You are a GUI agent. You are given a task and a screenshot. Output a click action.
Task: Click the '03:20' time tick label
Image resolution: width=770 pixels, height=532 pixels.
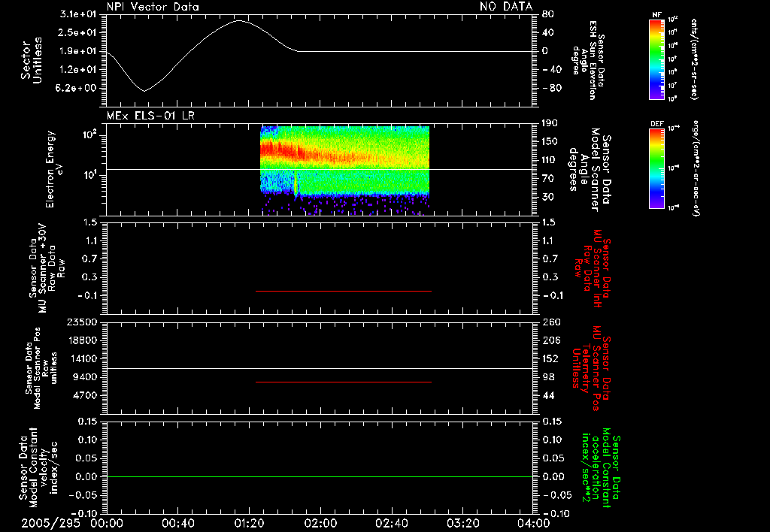462,523
